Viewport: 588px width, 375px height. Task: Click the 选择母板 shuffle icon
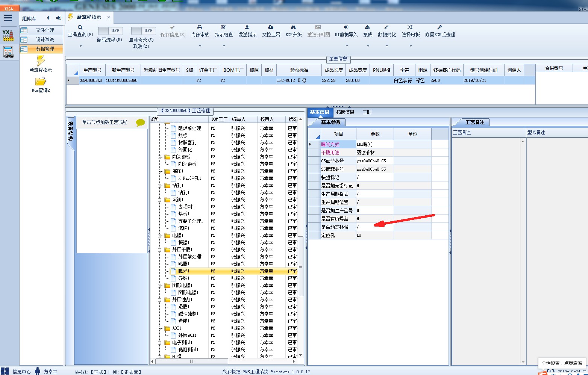pos(410,27)
